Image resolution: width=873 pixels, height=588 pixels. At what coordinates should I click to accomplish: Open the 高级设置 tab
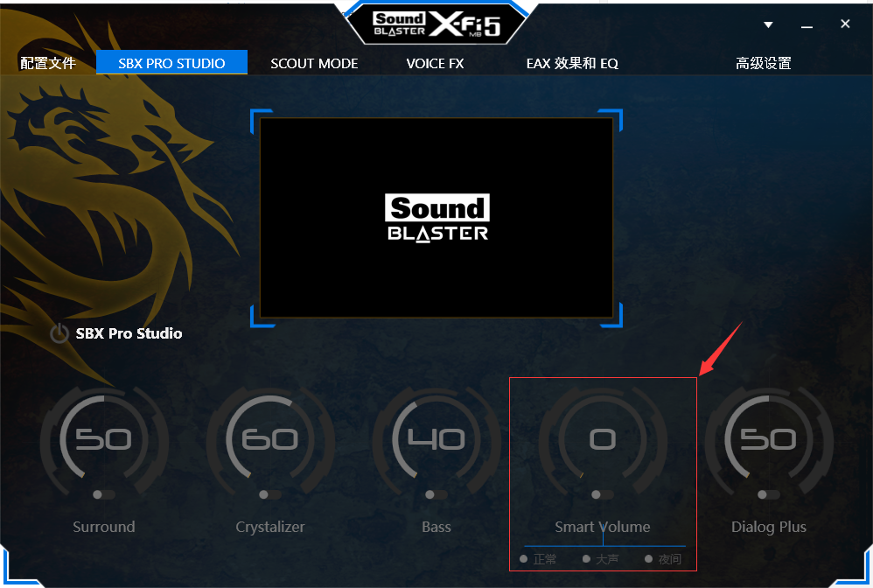tap(764, 64)
